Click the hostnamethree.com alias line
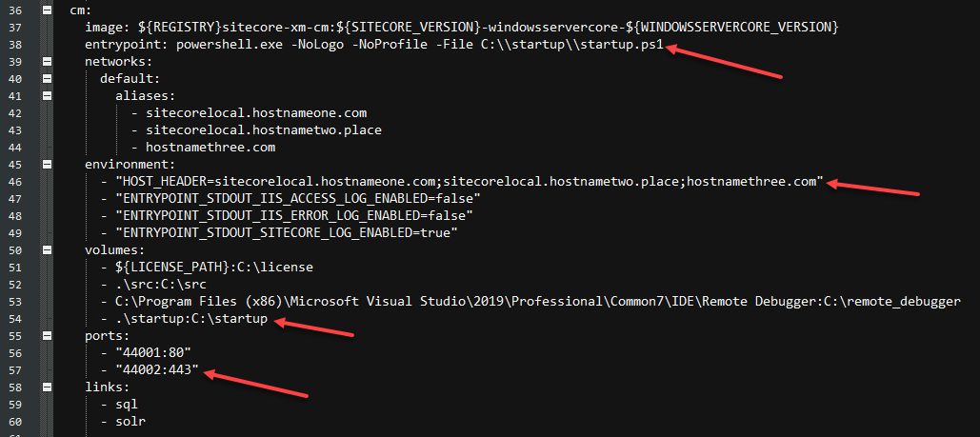 tap(203, 148)
